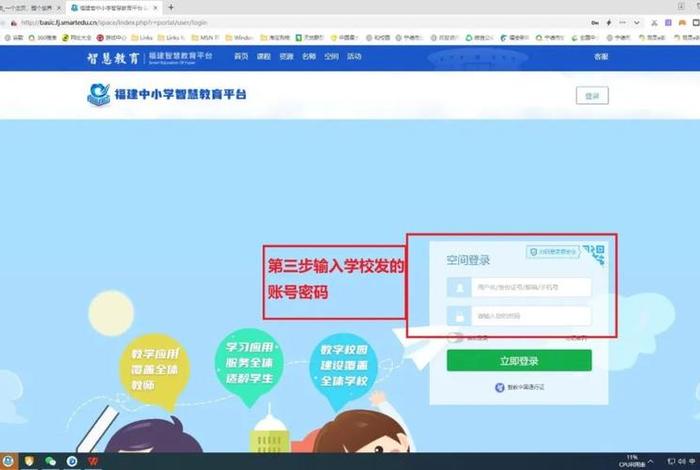Screen dimensions: 700x470
Task: Click the key icon in address bar
Action: pos(595,23)
